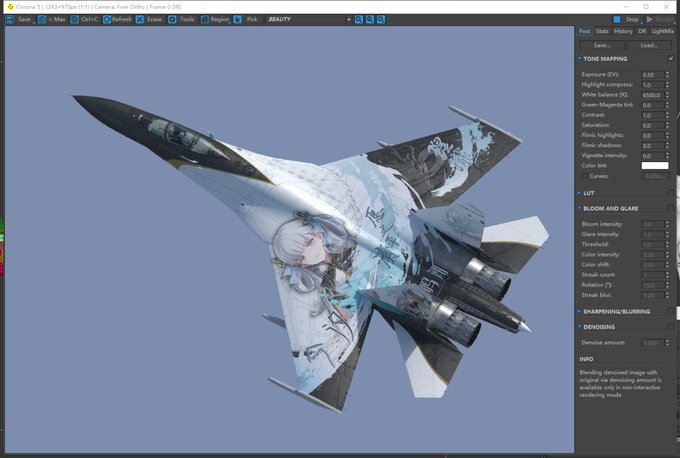This screenshot has width=680, height=458.
Task: Enable the LUT checkbox
Action: click(x=671, y=193)
